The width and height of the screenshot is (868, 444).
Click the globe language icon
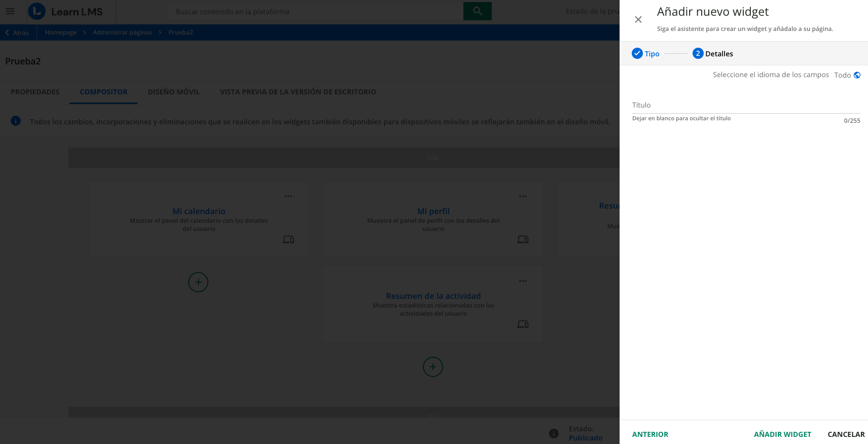pos(857,75)
